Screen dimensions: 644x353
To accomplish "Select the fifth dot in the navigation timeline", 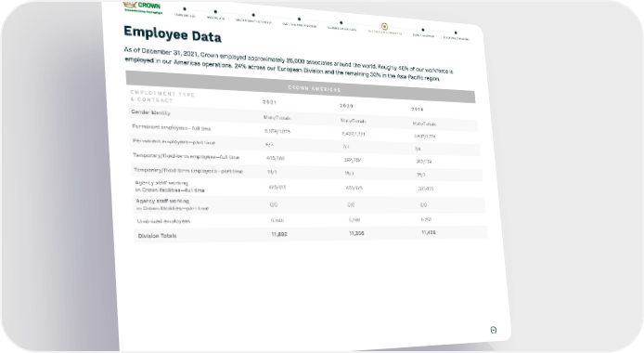I will 341,22.
